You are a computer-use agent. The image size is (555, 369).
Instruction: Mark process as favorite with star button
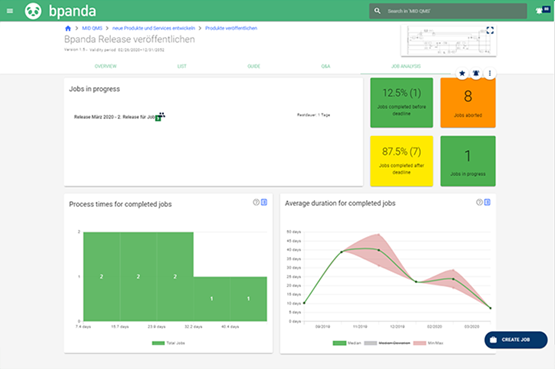tap(462, 73)
